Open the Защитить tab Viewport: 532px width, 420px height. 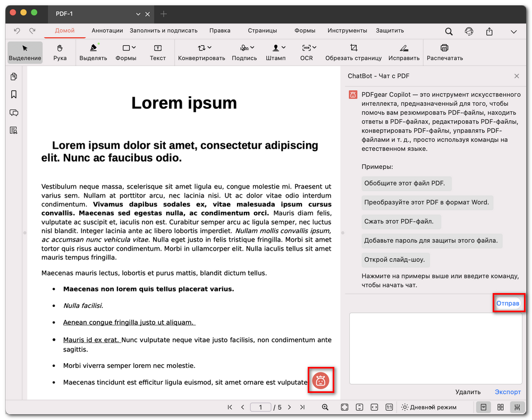point(390,31)
